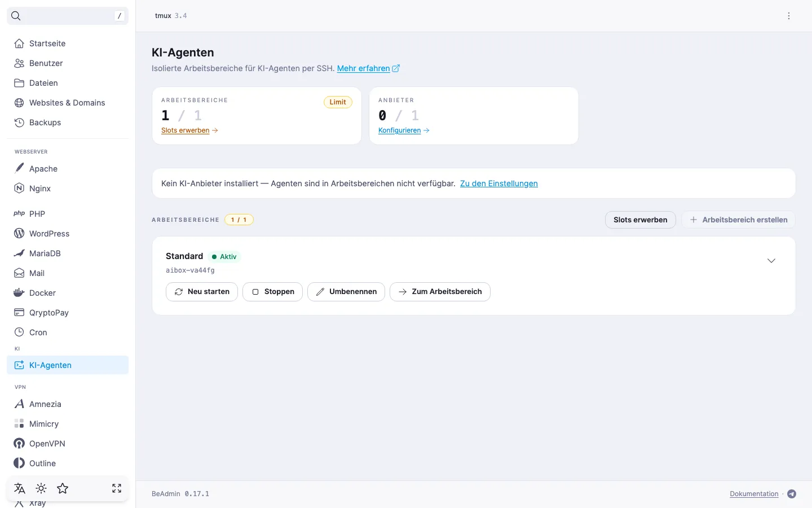812x508 pixels.
Task: Toggle the light/dark theme sun icon
Action: coord(41,488)
